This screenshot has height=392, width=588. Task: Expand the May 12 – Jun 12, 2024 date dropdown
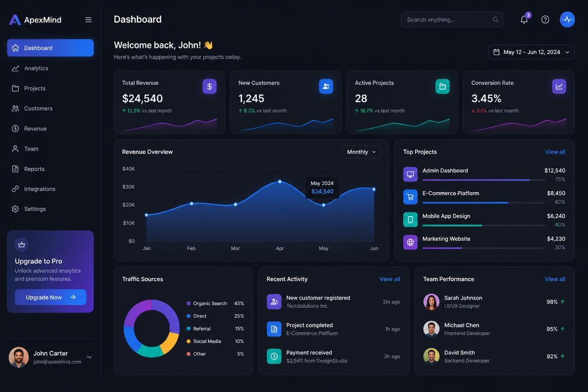[x=531, y=52]
